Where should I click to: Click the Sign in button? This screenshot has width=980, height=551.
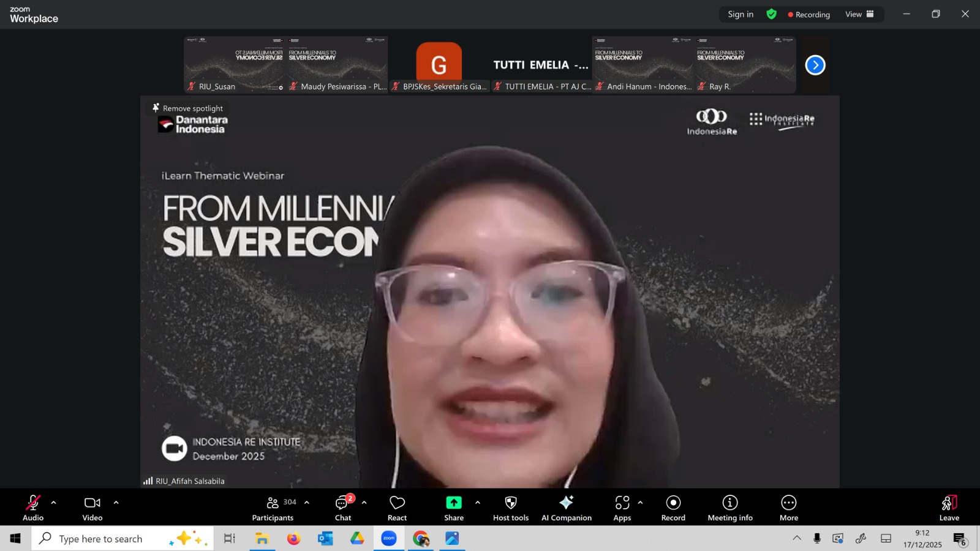(x=740, y=14)
